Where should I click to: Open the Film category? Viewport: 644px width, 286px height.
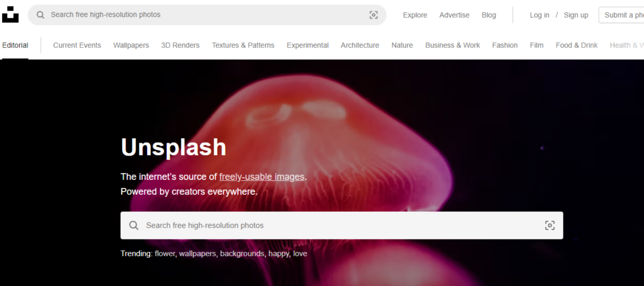(x=537, y=45)
